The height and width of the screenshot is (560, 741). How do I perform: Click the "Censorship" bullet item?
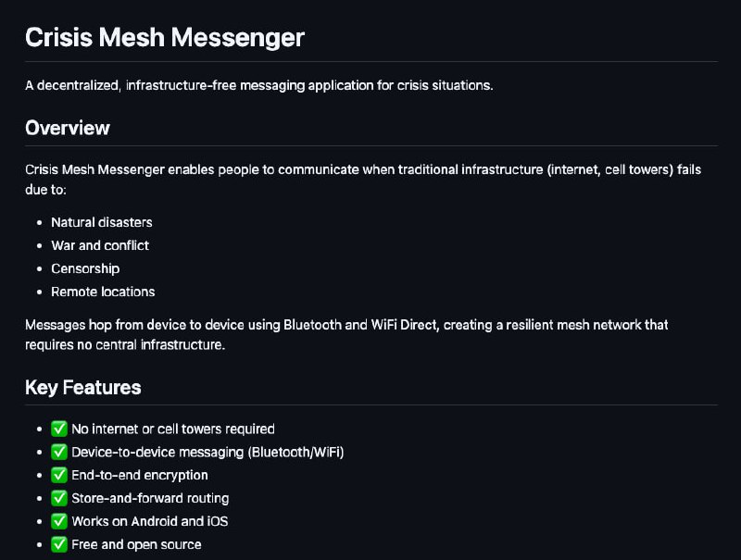click(x=85, y=268)
